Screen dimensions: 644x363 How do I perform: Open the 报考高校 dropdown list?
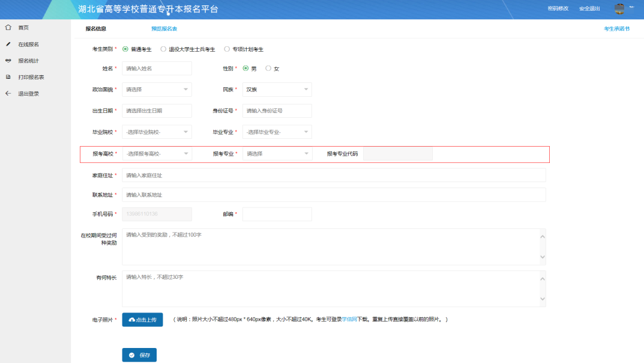coord(156,153)
